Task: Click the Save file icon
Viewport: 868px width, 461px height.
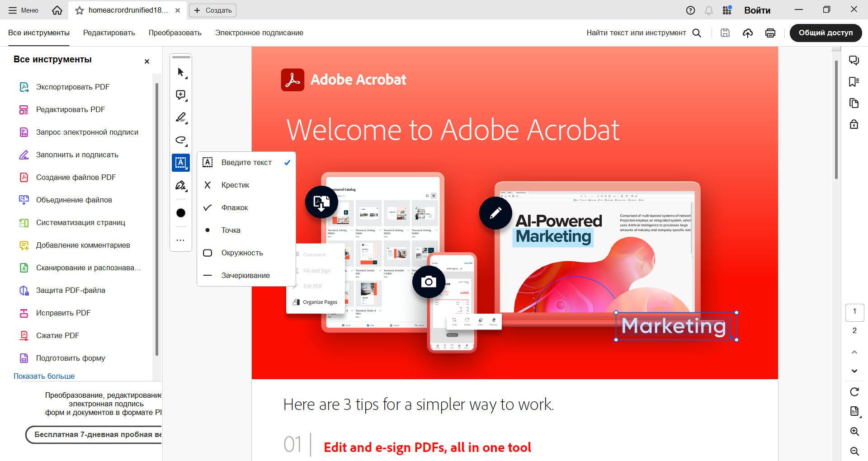Action: pyautogui.click(x=725, y=33)
